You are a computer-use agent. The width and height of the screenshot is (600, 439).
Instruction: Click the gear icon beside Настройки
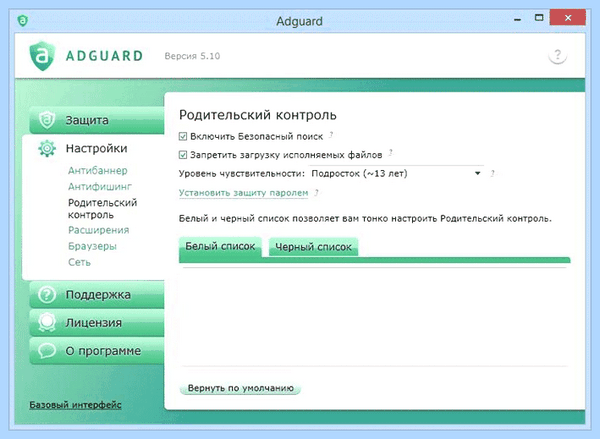click(x=47, y=149)
